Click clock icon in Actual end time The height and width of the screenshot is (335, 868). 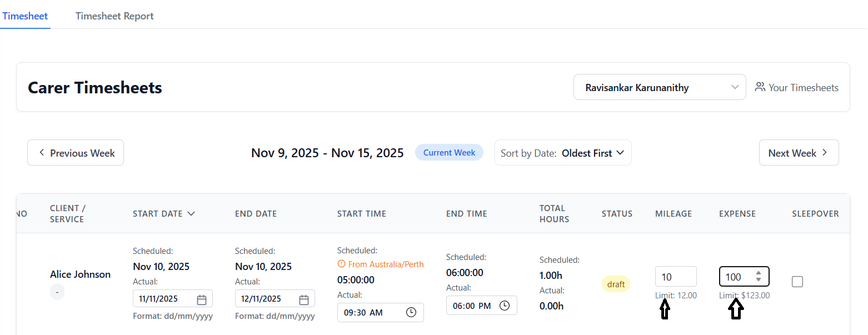point(504,306)
